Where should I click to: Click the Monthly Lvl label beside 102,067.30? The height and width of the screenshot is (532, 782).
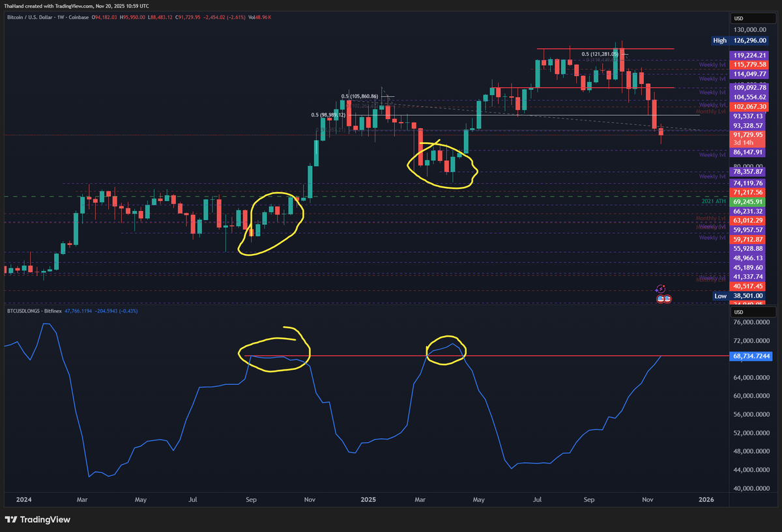click(711, 111)
